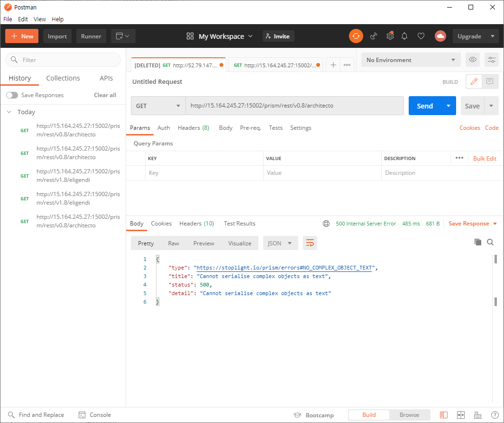Open the stoplight.io error type link
Viewport: 504px width, 423px height.
point(284,268)
